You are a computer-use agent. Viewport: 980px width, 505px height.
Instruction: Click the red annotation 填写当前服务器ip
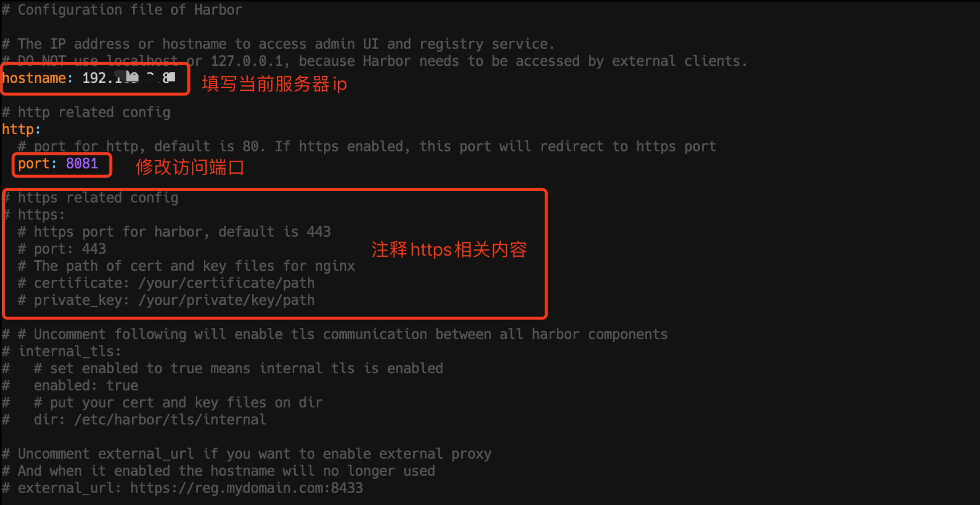click(x=274, y=84)
